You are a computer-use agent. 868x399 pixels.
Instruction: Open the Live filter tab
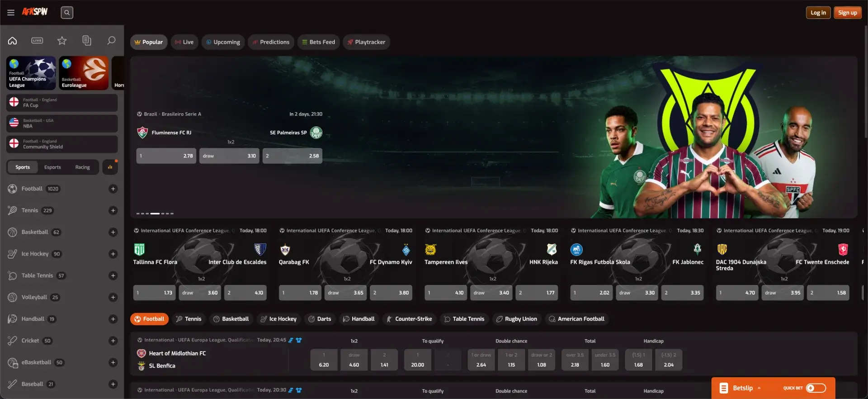[184, 42]
